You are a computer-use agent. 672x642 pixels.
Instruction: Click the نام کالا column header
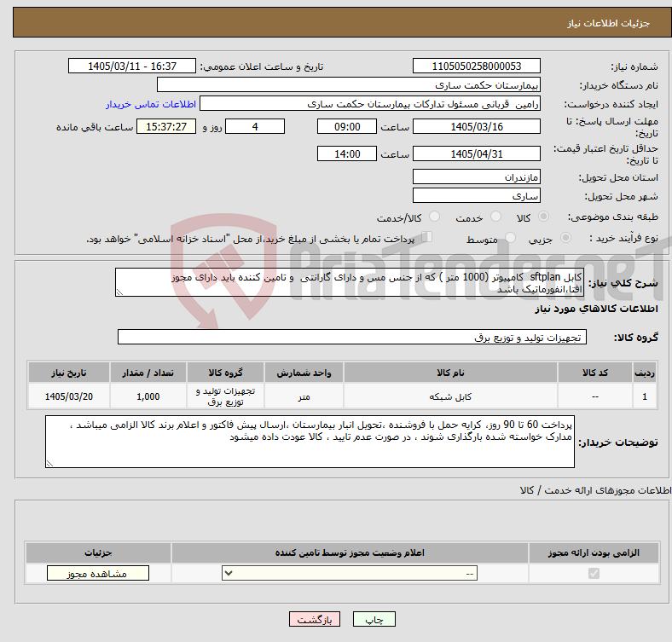coord(450,373)
